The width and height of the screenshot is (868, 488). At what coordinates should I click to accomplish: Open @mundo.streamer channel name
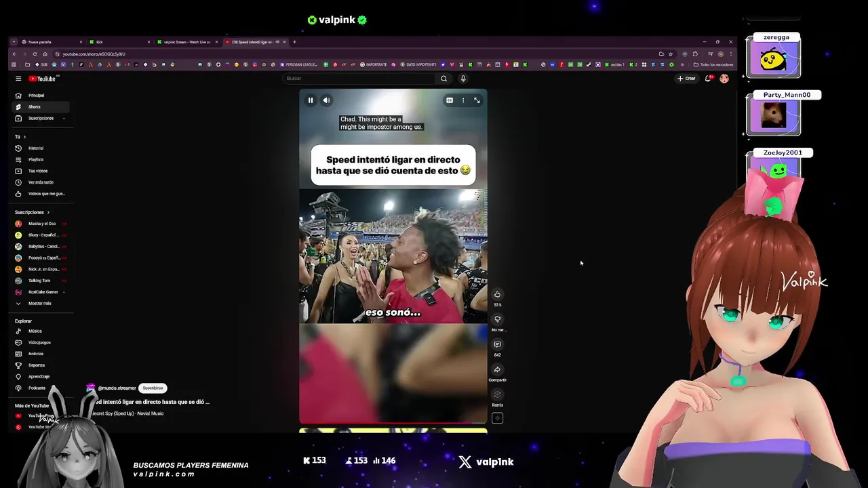tap(117, 388)
